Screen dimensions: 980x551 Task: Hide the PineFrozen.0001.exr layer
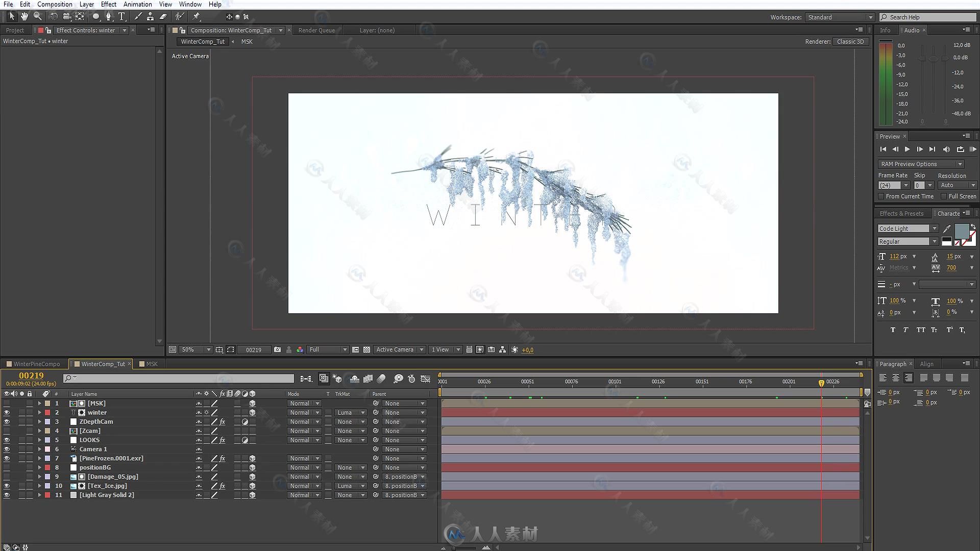(x=7, y=459)
